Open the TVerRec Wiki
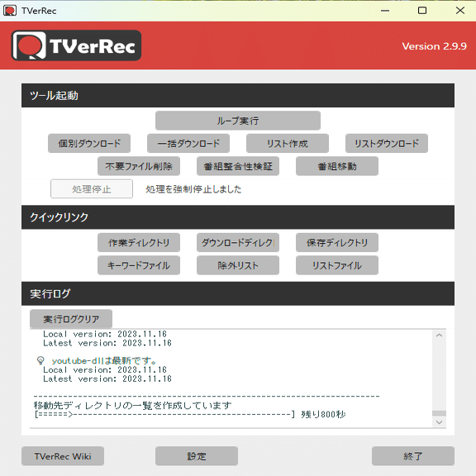476x476 pixels. [x=63, y=456]
